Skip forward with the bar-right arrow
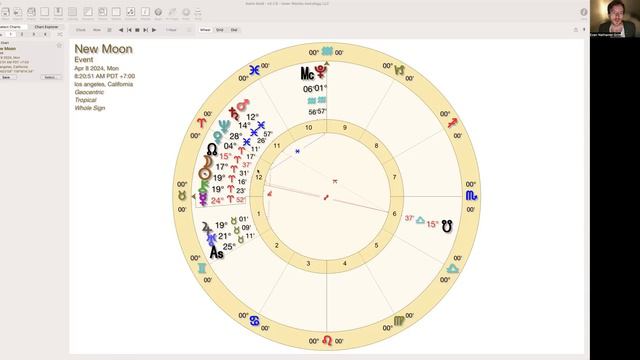This screenshot has height=360, width=640. pyautogui.click(x=146, y=30)
